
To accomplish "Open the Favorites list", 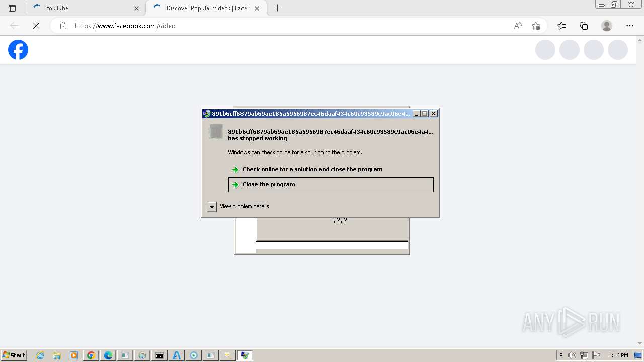I will pos(561,26).
